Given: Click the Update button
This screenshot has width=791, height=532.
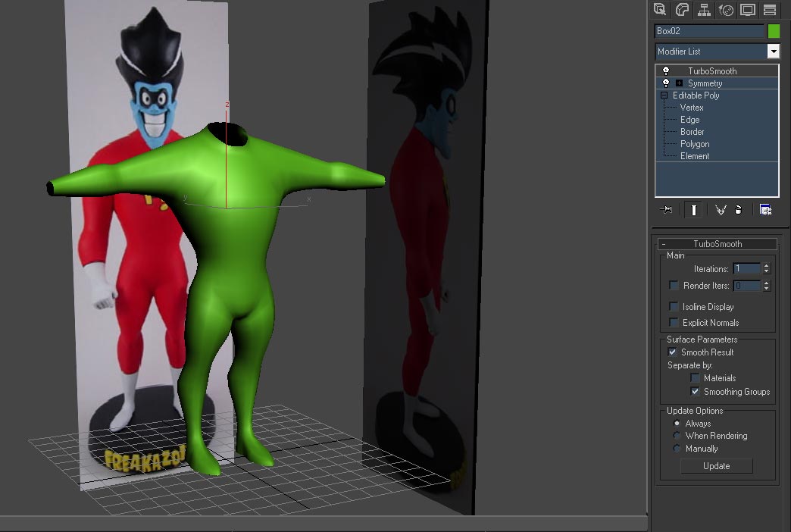Looking at the screenshot, I should 716,466.
